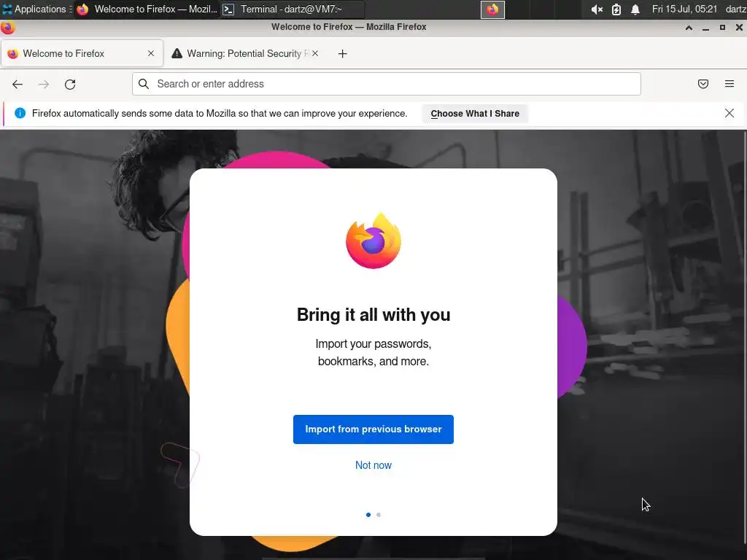Screen dimensions: 747x560
Task: Open the notifications bell icon
Action: click(635, 9)
